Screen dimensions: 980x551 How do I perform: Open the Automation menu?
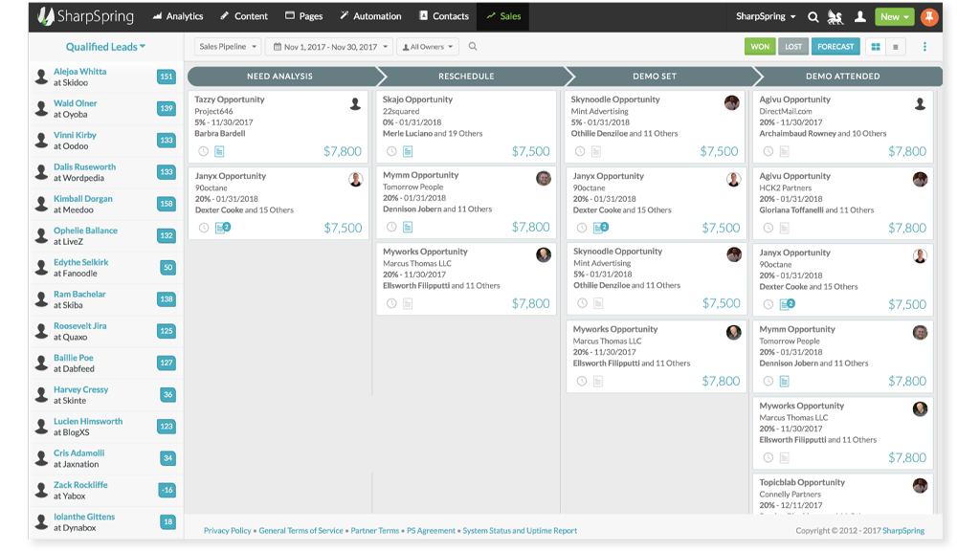(x=370, y=16)
